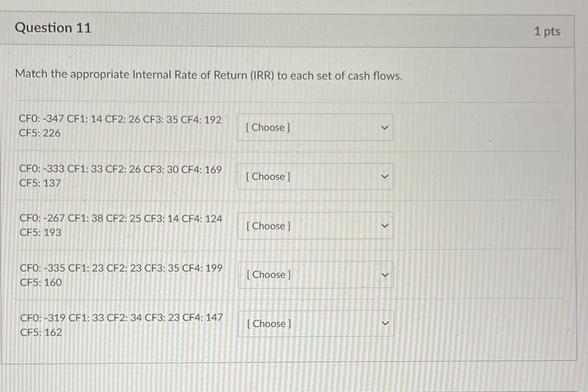Click the chevron on the fourth Choose selector
The height and width of the screenshot is (392, 588).
tap(385, 274)
